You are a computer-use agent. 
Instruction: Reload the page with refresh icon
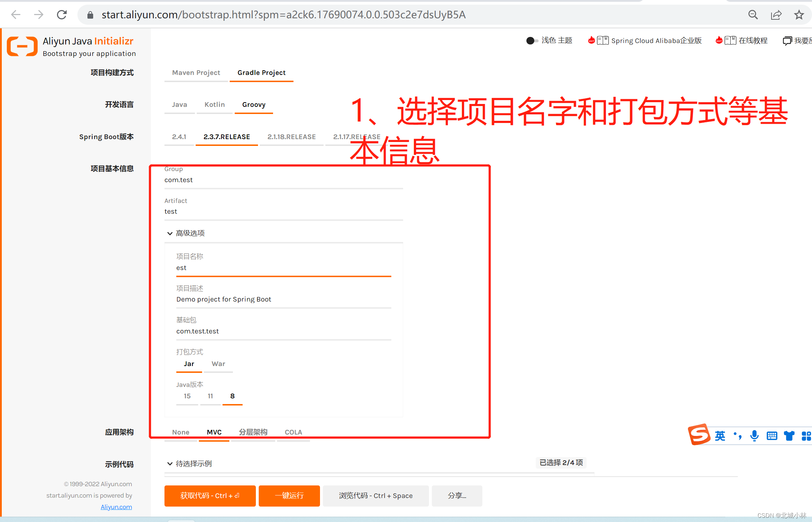62,15
